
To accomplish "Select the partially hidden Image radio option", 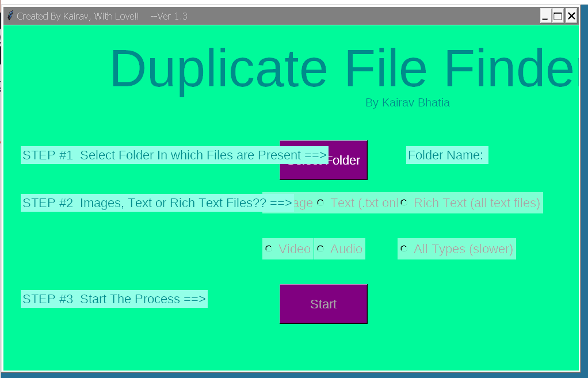I will pyautogui.click(x=303, y=203).
